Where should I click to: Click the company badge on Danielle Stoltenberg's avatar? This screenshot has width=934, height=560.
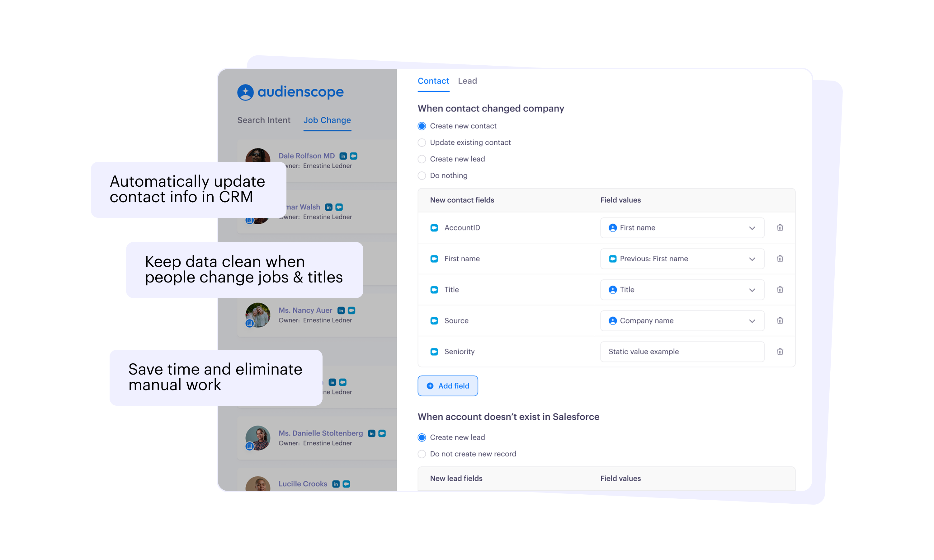coord(249,446)
